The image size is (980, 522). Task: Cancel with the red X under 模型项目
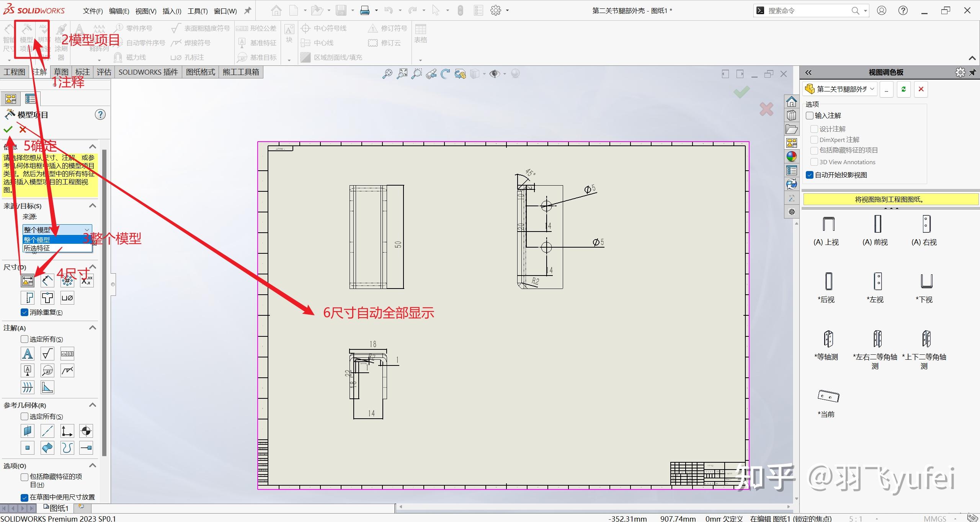pyautogui.click(x=23, y=129)
